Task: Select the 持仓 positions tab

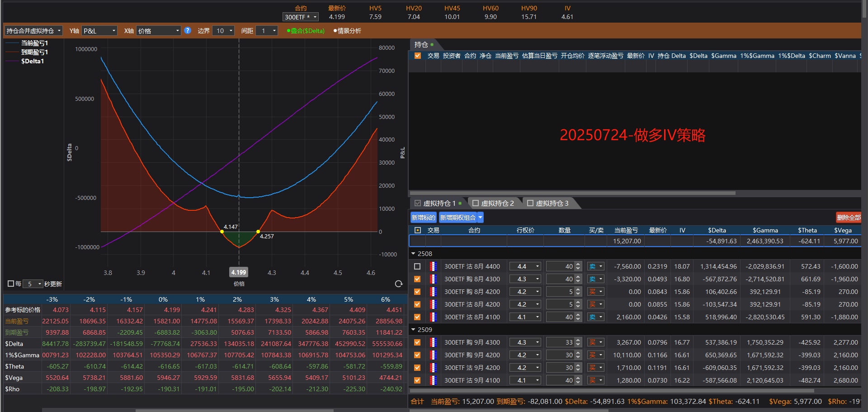Action: tap(424, 44)
